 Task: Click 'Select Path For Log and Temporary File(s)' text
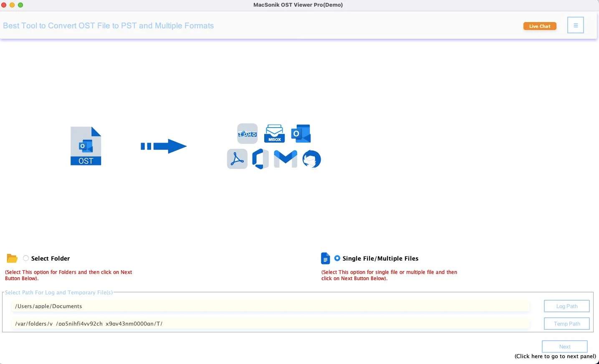coord(59,292)
